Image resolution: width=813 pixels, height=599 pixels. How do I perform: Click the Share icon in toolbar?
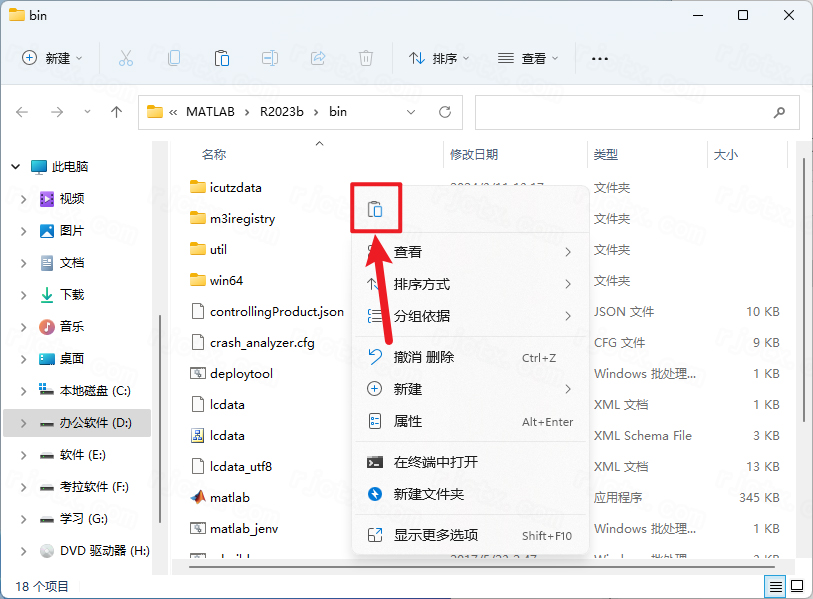(318, 58)
